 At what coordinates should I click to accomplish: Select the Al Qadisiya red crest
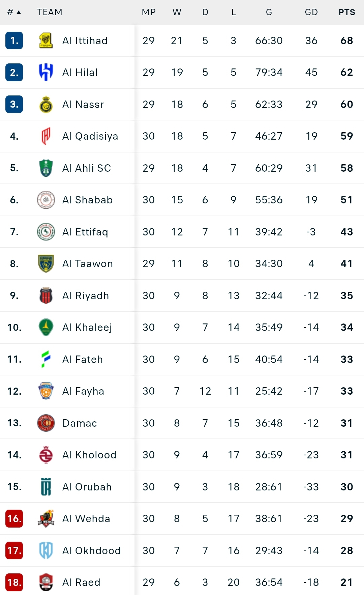click(x=46, y=136)
